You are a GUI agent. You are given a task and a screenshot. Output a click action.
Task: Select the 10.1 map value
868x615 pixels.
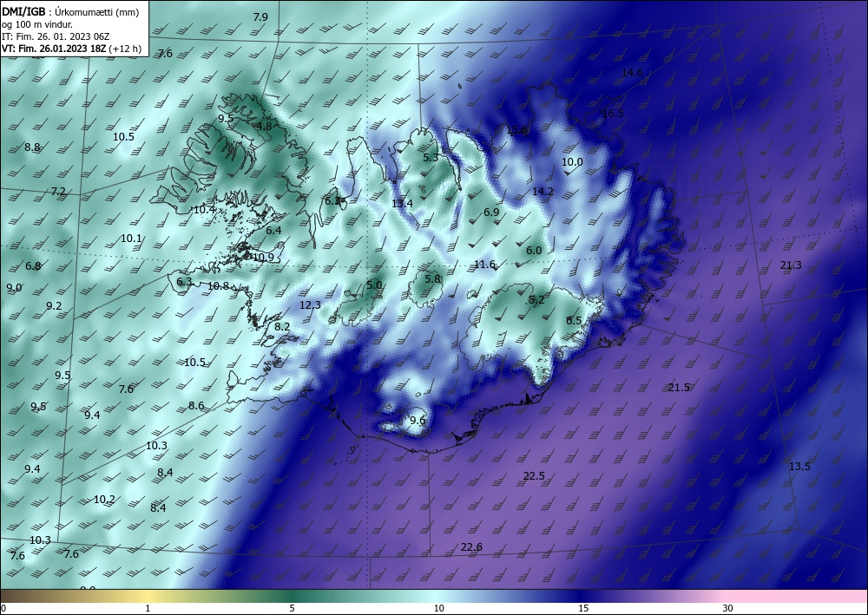pos(131,239)
